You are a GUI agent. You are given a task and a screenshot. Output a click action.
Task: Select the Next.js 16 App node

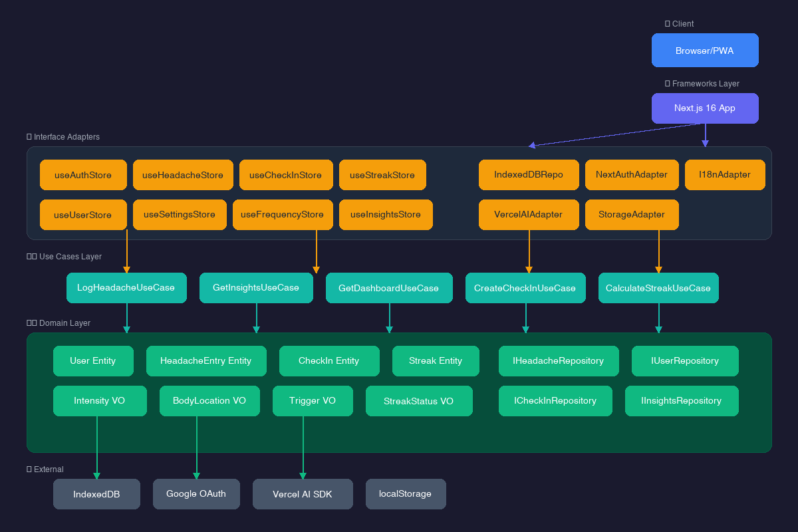coord(705,108)
